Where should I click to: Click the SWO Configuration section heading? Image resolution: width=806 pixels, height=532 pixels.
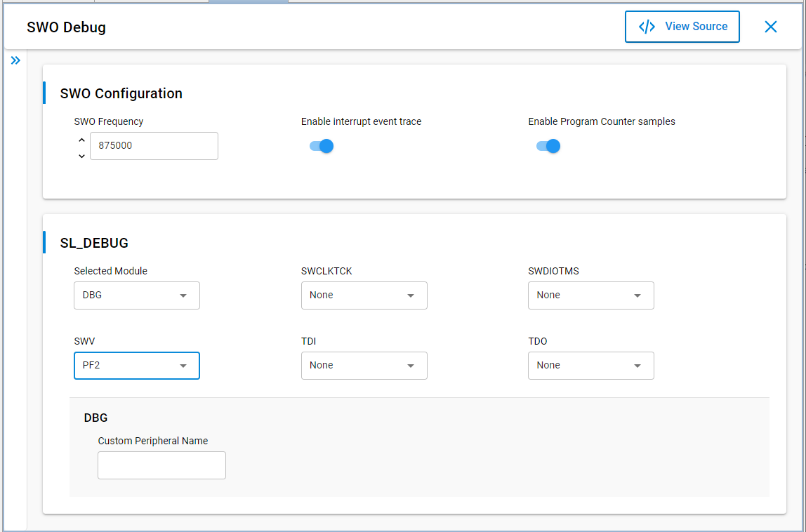tap(121, 93)
